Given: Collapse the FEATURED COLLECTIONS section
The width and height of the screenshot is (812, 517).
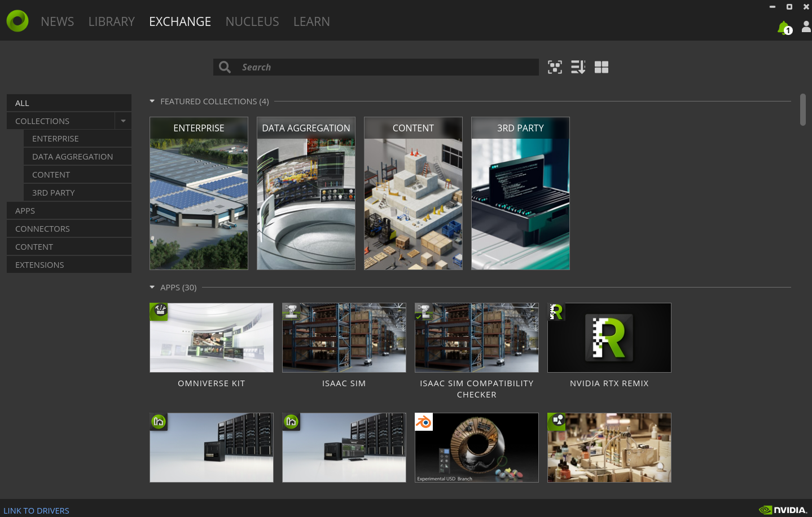Looking at the screenshot, I should 152,101.
